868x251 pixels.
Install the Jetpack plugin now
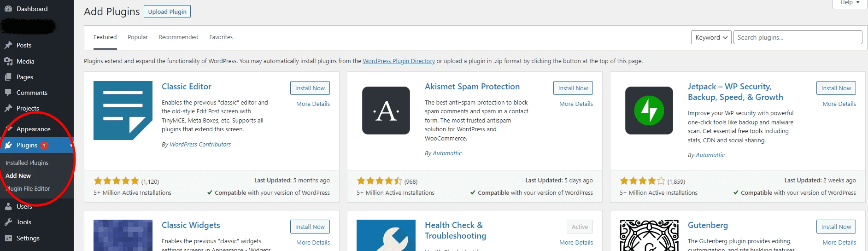(x=836, y=88)
